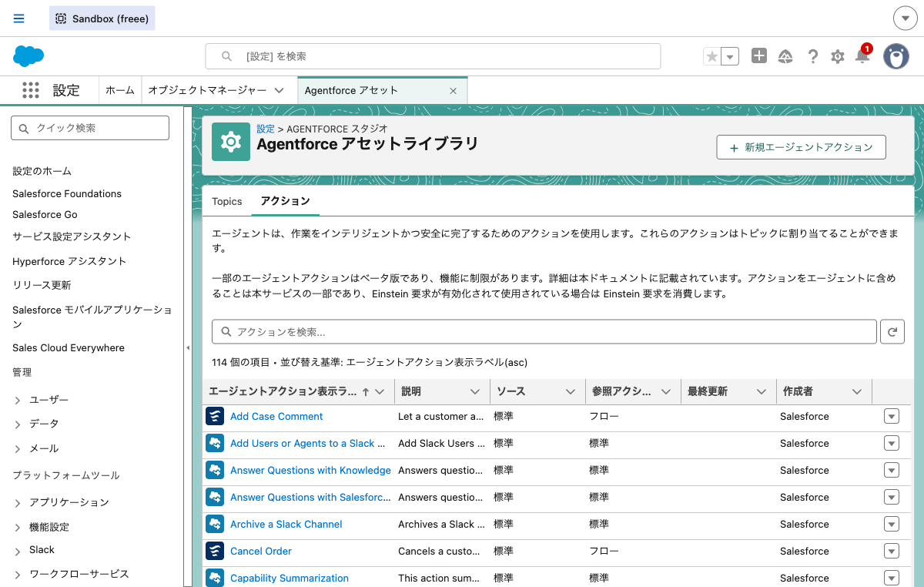The image size is (924, 587).
Task: Click the Flow icon beside Add Case Comment
Action: [214, 416]
